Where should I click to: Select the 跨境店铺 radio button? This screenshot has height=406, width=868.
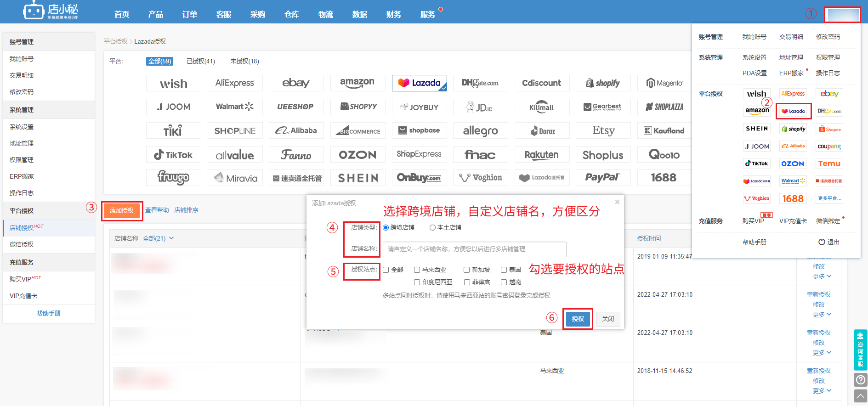pos(386,227)
